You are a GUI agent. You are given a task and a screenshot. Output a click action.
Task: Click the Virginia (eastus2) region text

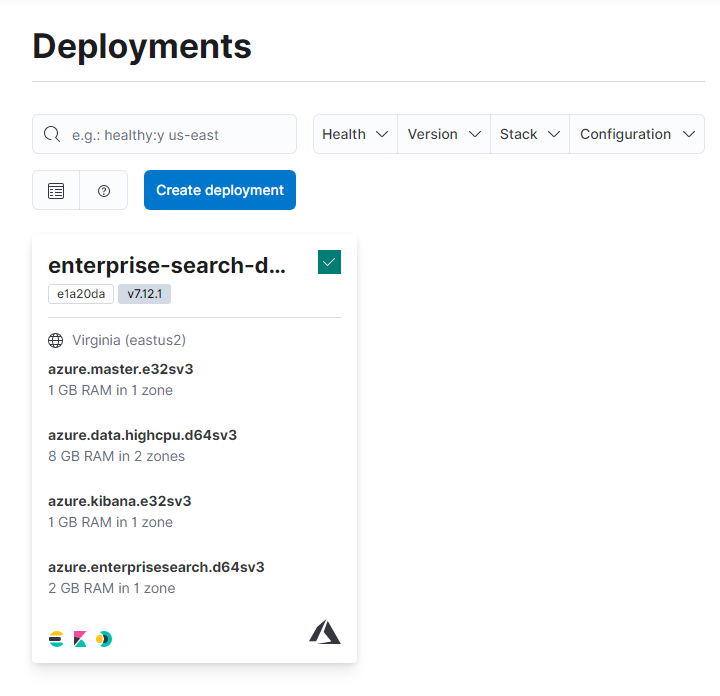coord(129,340)
